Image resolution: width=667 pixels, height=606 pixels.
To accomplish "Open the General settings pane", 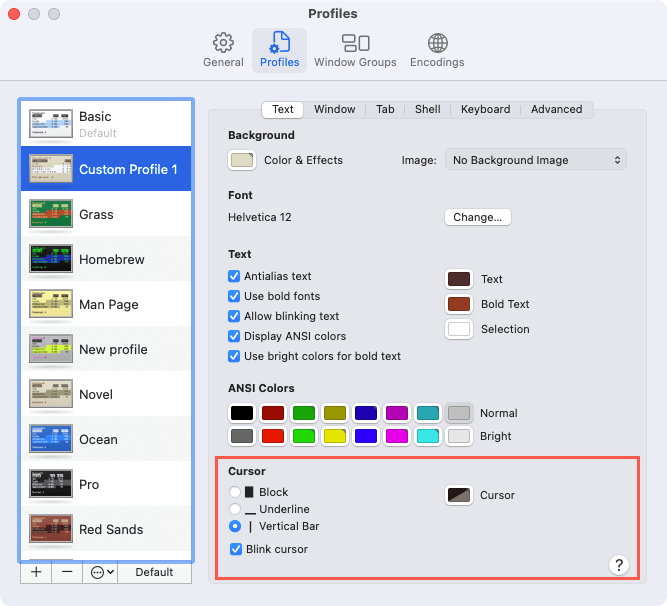I will 223,50.
